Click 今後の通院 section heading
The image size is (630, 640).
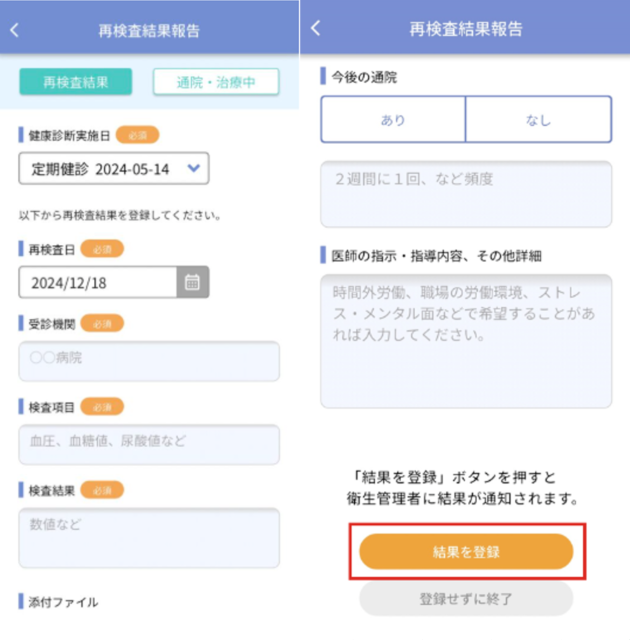pyautogui.click(x=364, y=77)
